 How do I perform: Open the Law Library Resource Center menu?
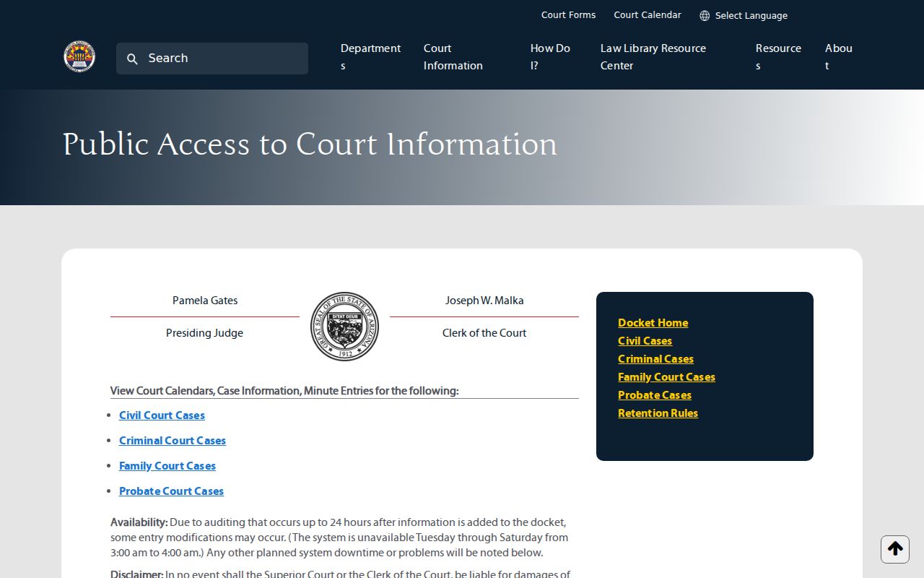coord(653,57)
